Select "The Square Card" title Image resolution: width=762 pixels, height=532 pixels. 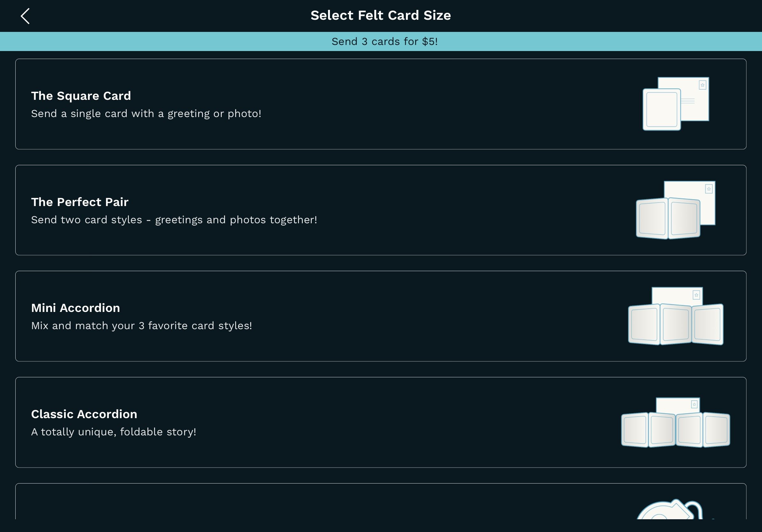81,96
